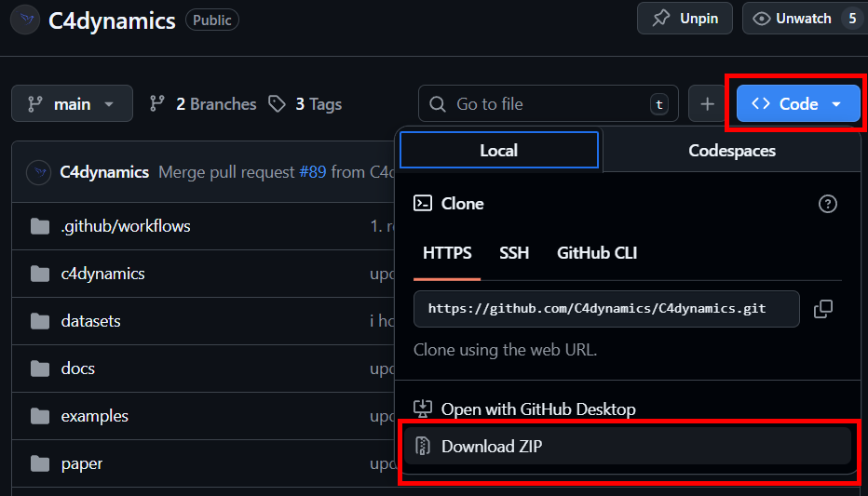Screen dimensions: 868x496
Task: Click the 't' keyboard shortcut hint
Action: 658,104
